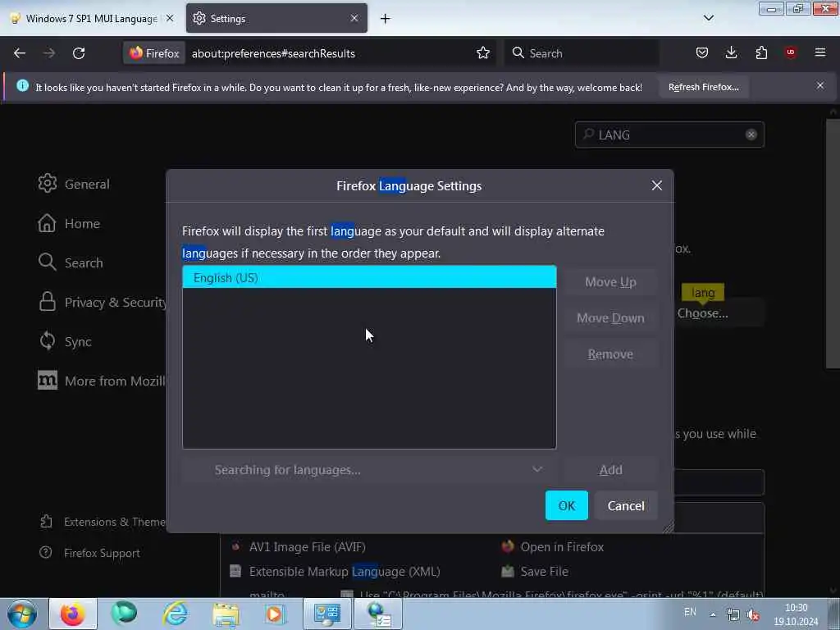
Task: Open the Open in Firefox action
Action: pos(552,547)
